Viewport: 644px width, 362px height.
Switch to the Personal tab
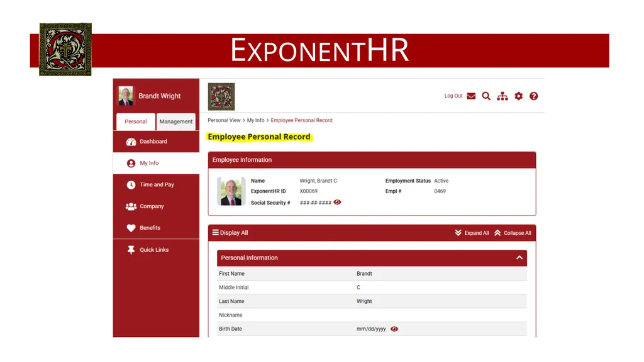[136, 122]
